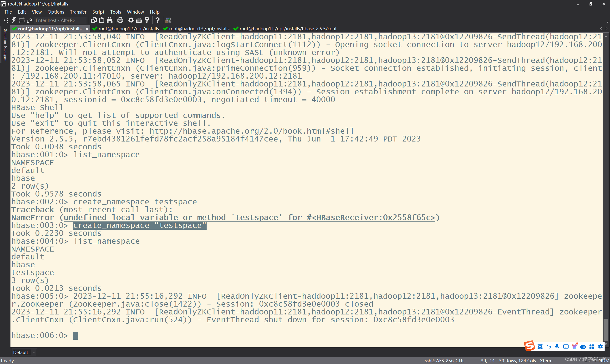Click the Find binoculars icon

pos(110,20)
